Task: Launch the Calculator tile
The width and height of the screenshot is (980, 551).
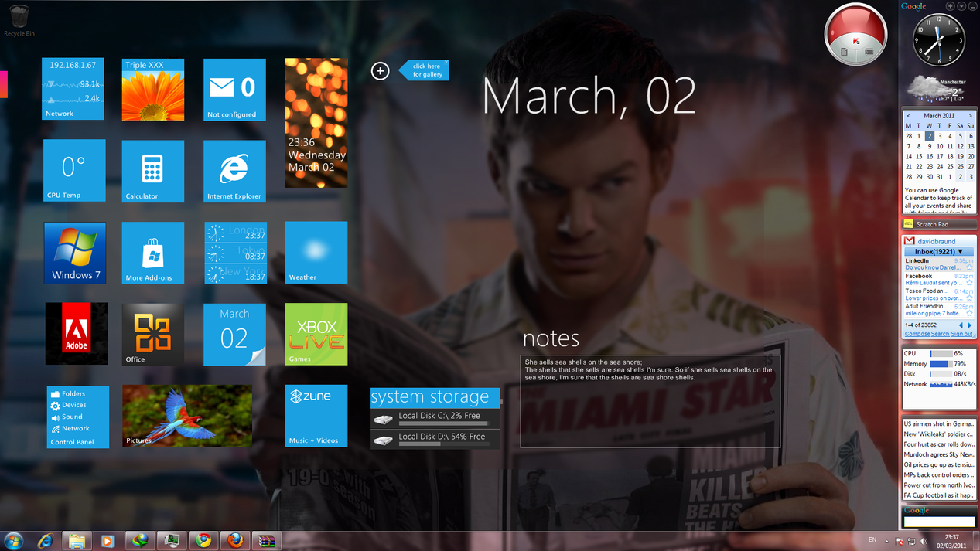Action: tap(153, 171)
